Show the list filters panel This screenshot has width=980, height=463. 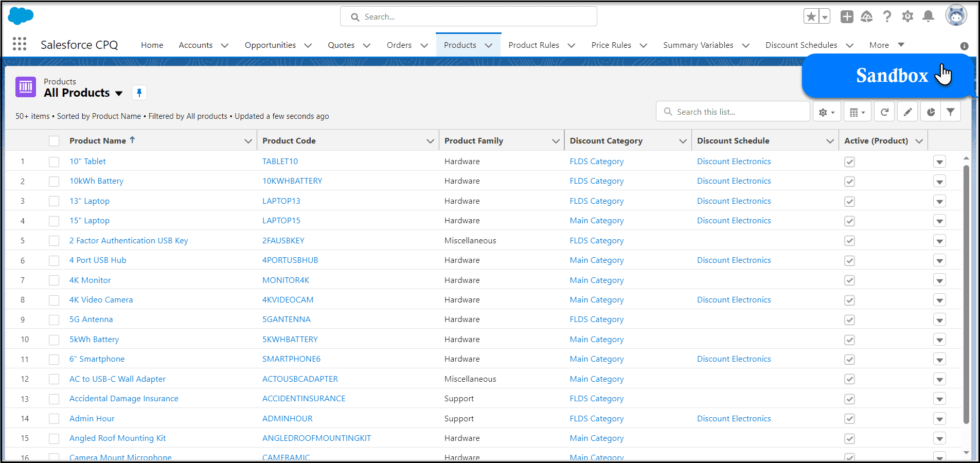951,112
